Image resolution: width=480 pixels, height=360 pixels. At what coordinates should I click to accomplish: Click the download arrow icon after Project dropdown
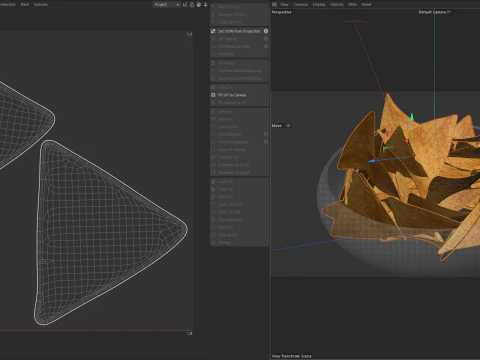[x=206, y=4]
